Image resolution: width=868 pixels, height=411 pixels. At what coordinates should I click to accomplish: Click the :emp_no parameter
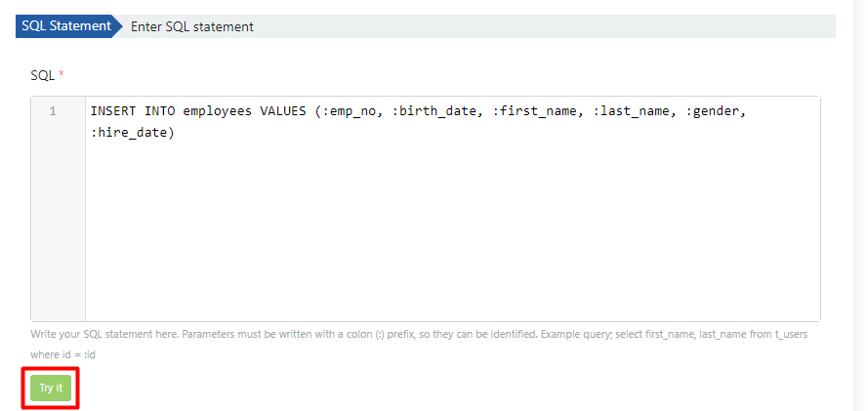(x=351, y=111)
